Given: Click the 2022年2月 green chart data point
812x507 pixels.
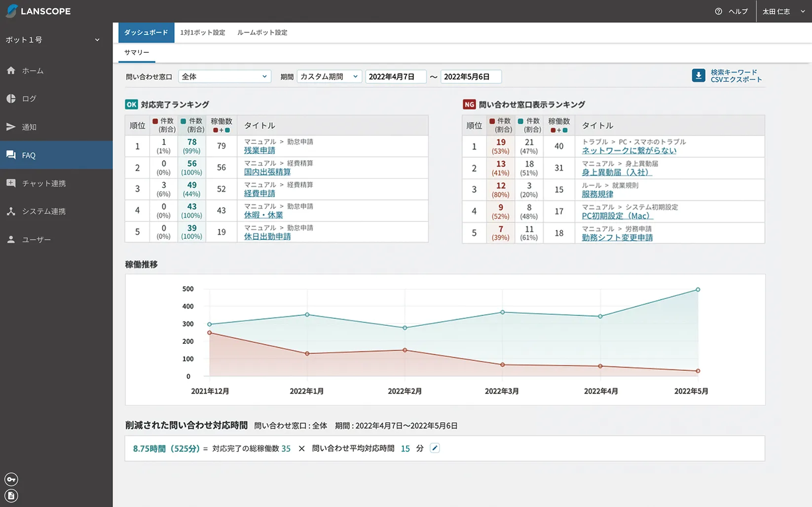Looking at the screenshot, I should point(405,327).
